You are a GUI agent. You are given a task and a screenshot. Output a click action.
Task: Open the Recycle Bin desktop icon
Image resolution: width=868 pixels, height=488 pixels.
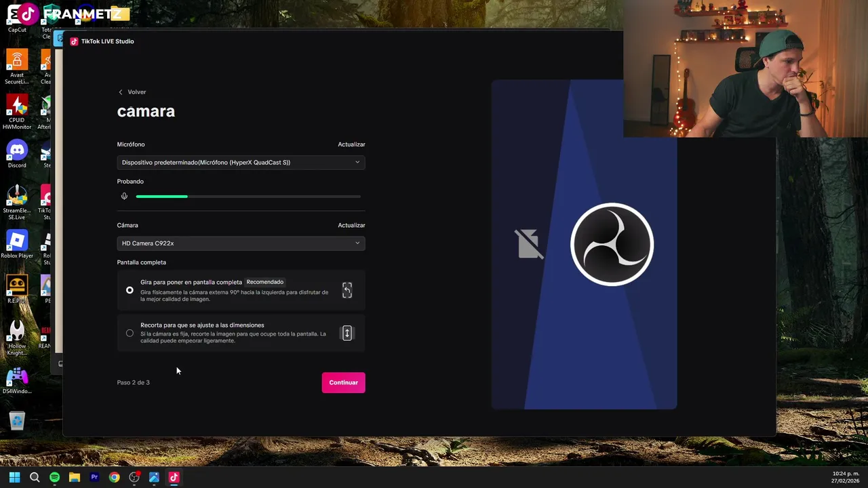coord(17,421)
